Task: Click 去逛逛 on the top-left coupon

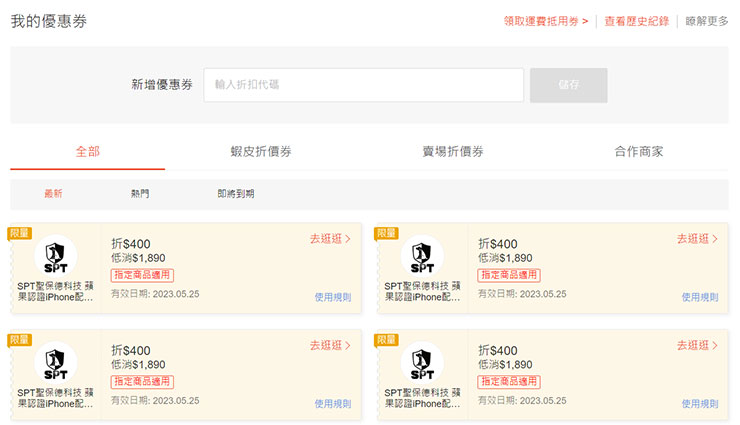Action: pos(330,239)
